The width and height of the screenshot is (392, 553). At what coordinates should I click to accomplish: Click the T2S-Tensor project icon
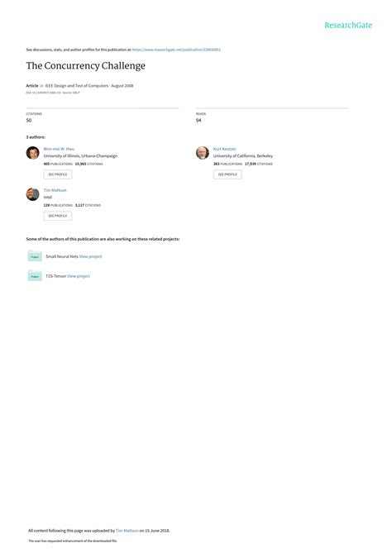click(35, 276)
